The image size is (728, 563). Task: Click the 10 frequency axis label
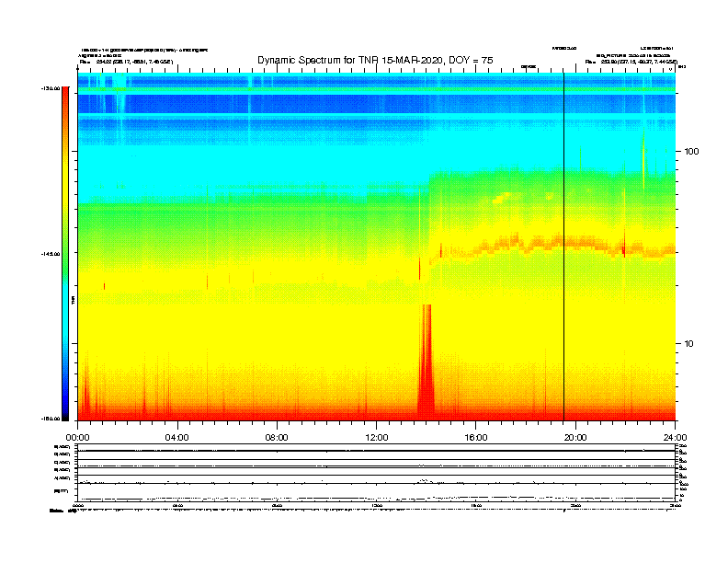pos(689,344)
